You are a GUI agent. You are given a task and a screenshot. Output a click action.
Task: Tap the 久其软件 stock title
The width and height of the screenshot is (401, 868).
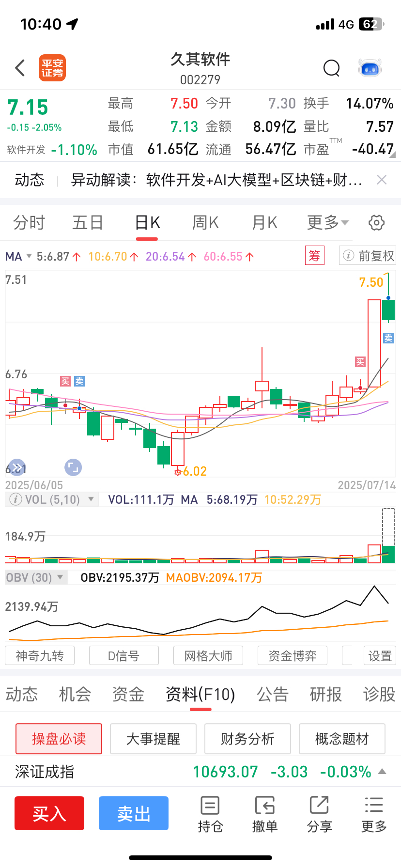pos(200,59)
